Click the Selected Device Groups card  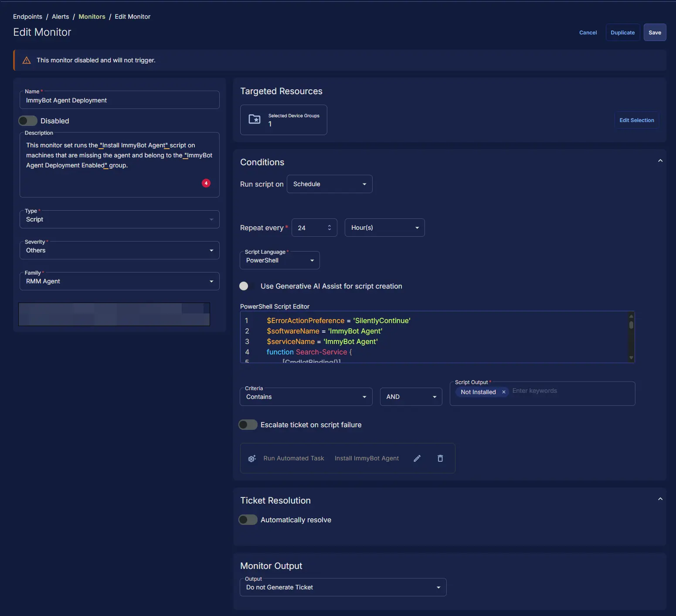(x=284, y=120)
